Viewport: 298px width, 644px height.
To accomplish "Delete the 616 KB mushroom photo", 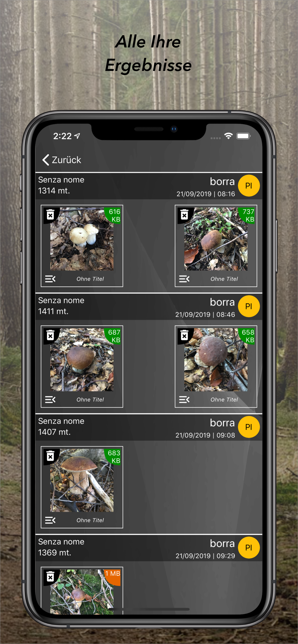I will [x=50, y=214].
